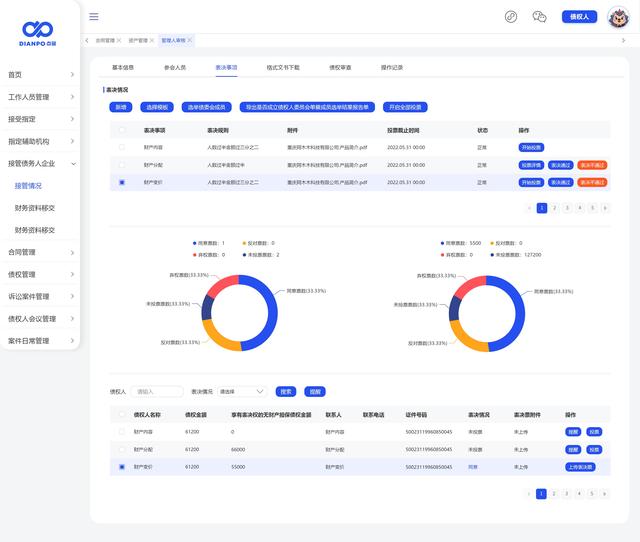The height and width of the screenshot is (542, 640).
Task: Click orange 表决不通过 in 财产分配 row
Action: [x=592, y=165]
